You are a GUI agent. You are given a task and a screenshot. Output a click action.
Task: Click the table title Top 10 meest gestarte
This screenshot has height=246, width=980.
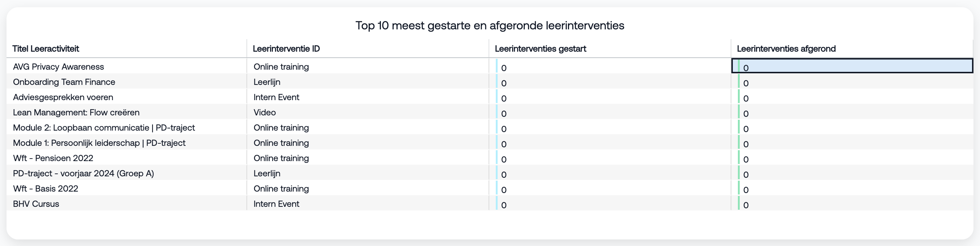click(x=490, y=25)
